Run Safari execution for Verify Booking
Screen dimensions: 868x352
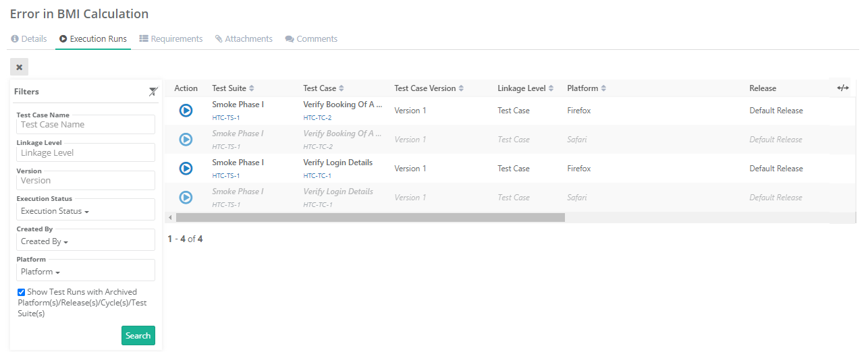coord(186,140)
